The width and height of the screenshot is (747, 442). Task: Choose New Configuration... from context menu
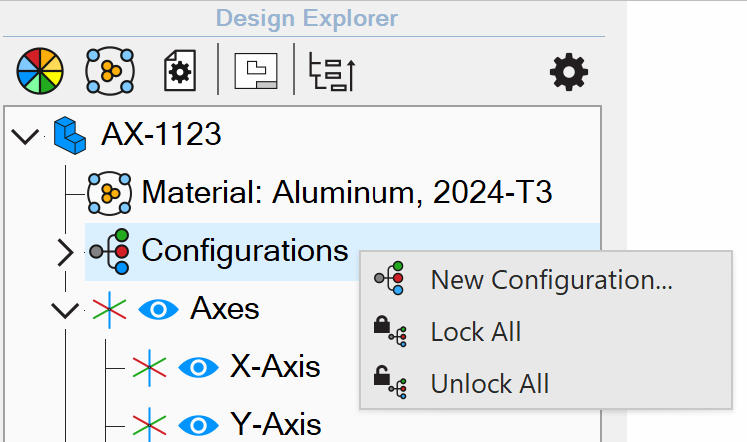pos(546,279)
